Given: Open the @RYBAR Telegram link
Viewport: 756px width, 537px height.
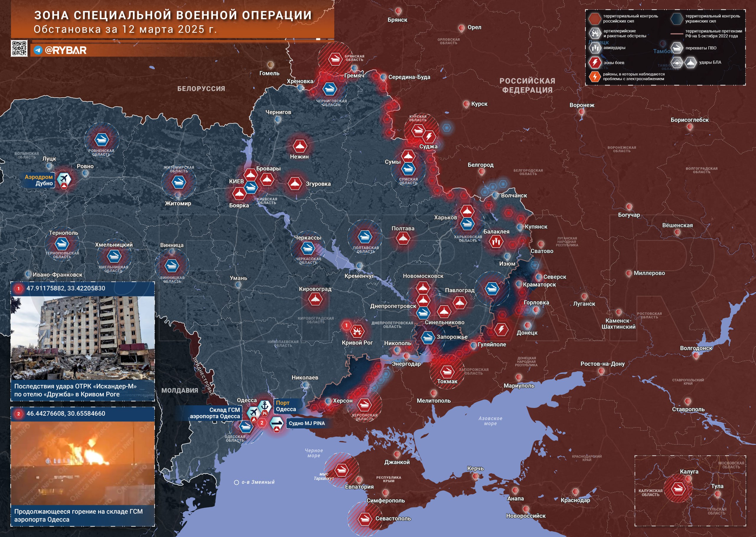Looking at the screenshot, I should coord(60,50).
